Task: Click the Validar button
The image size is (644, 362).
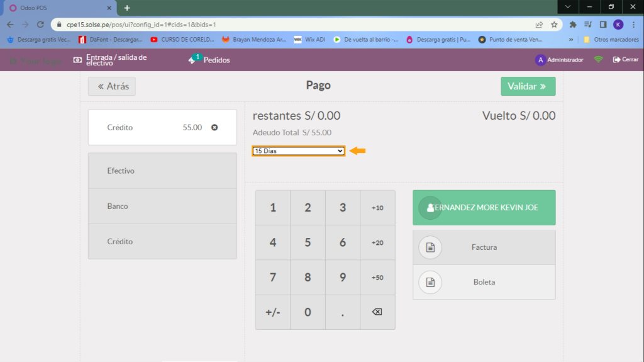Action: tap(528, 86)
